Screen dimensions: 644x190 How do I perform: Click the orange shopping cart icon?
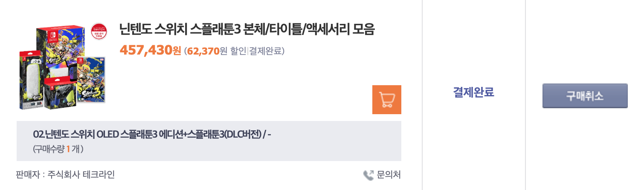pyautogui.click(x=386, y=100)
